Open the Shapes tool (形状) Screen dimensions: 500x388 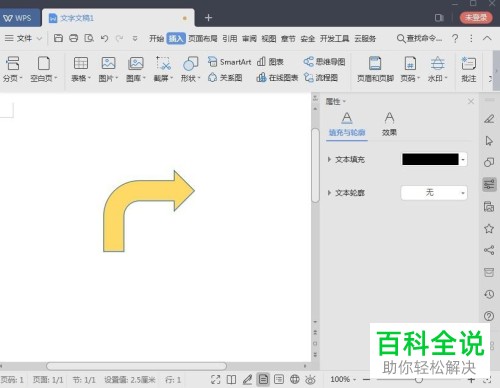(190, 69)
